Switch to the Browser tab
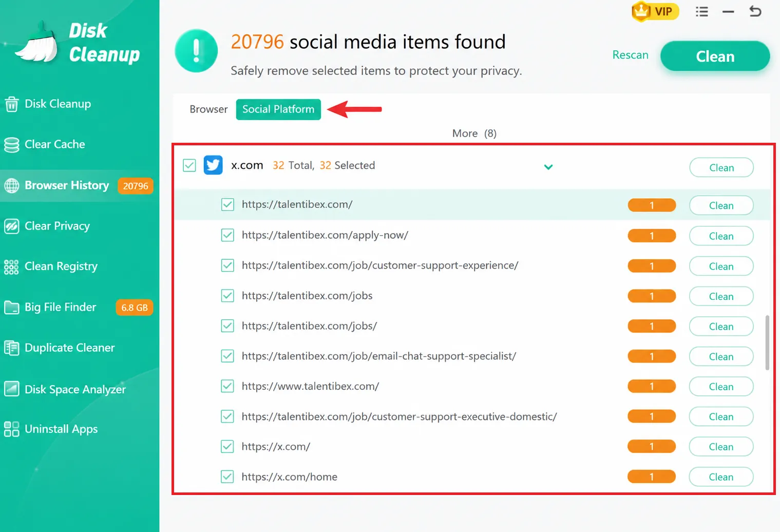The height and width of the screenshot is (532, 780). click(208, 109)
